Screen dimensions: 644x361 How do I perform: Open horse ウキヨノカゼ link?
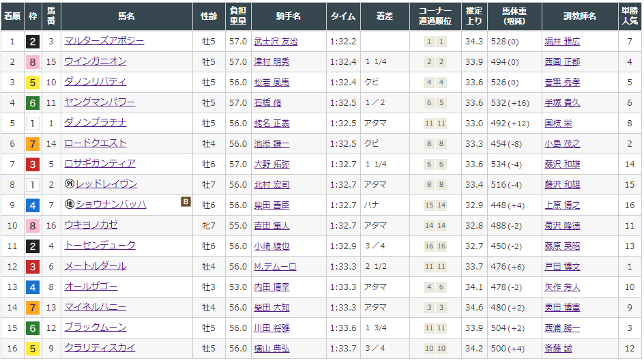pos(91,225)
